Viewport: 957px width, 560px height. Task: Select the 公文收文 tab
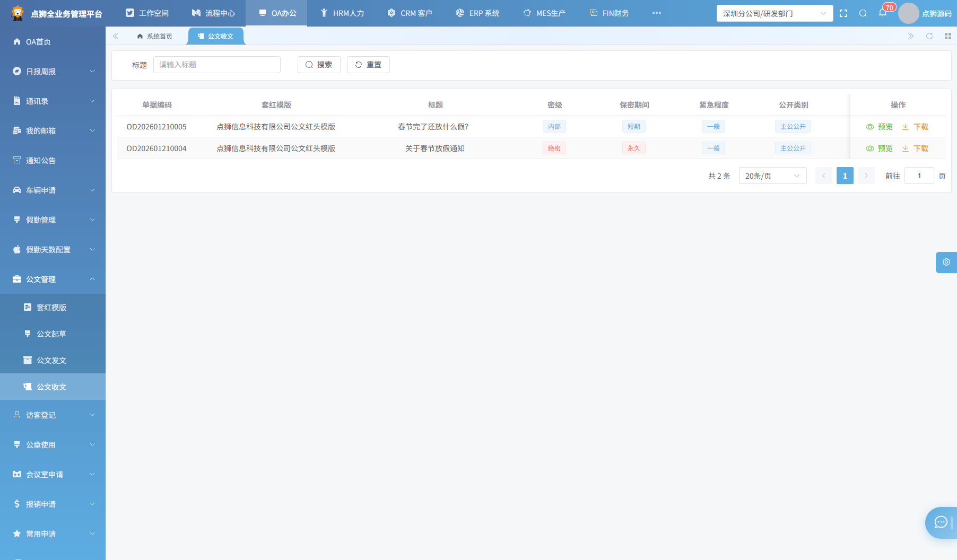coord(215,36)
